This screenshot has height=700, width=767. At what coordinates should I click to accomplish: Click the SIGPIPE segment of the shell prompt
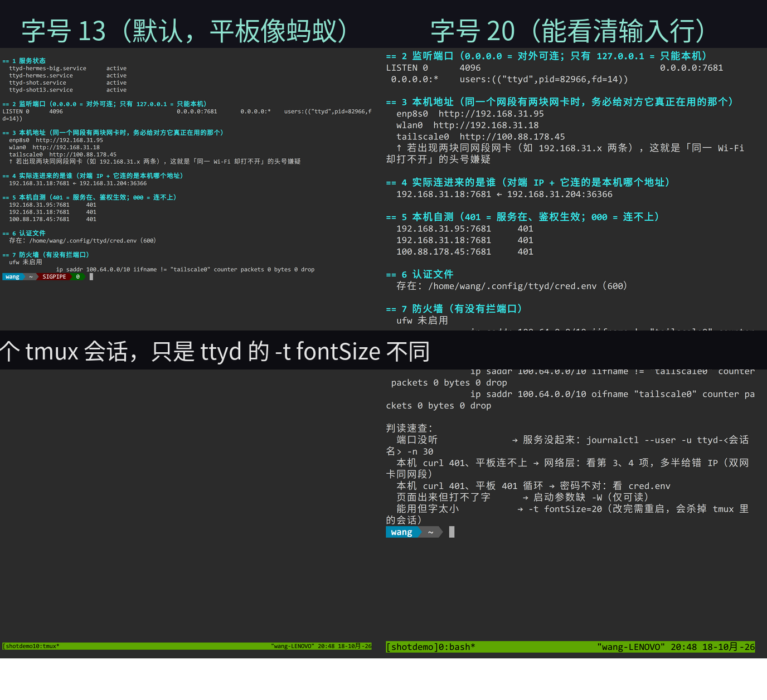click(x=54, y=276)
